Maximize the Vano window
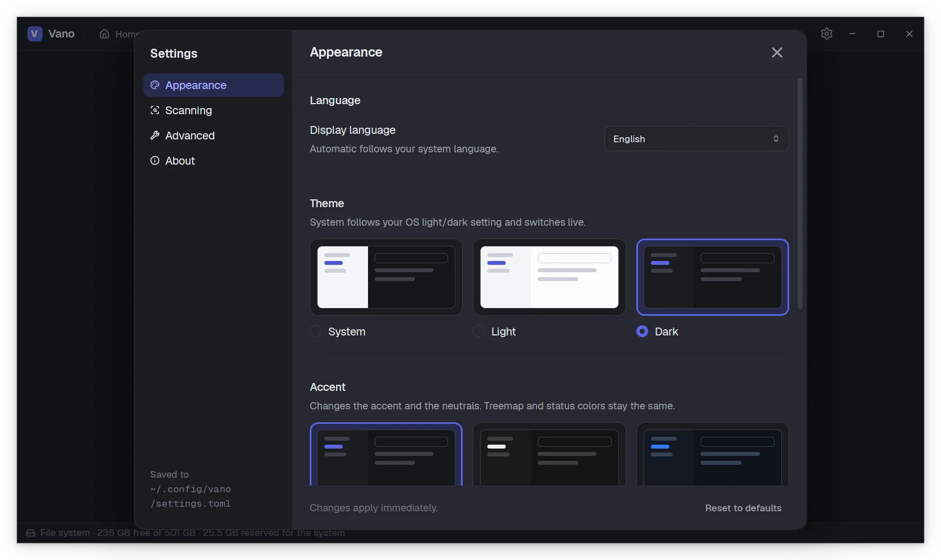 tap(881, 34)
